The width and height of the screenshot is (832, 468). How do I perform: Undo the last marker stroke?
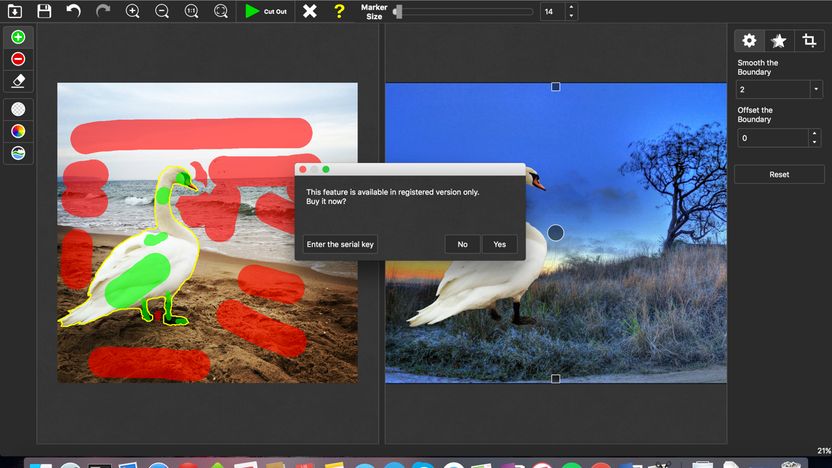click(x=73, y=11)
